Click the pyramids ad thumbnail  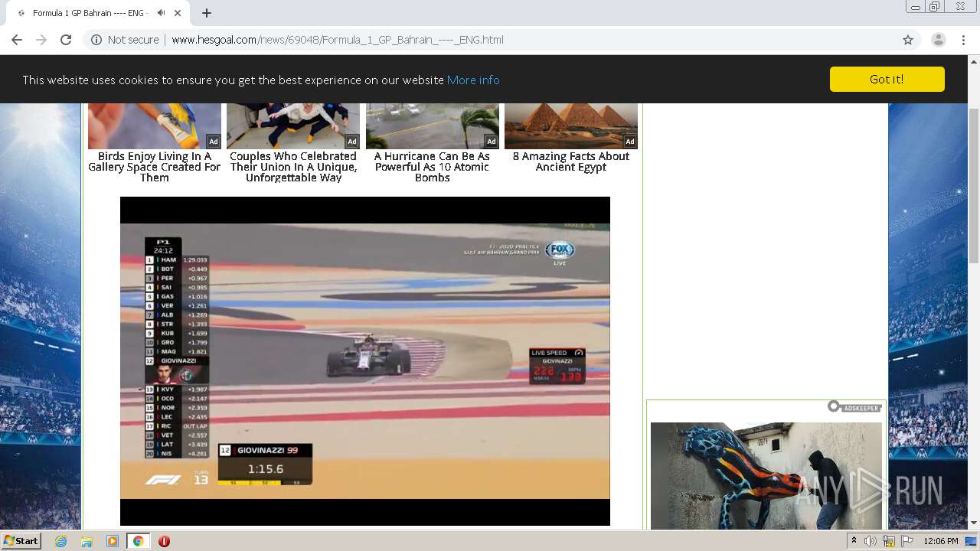coord(571,126)
